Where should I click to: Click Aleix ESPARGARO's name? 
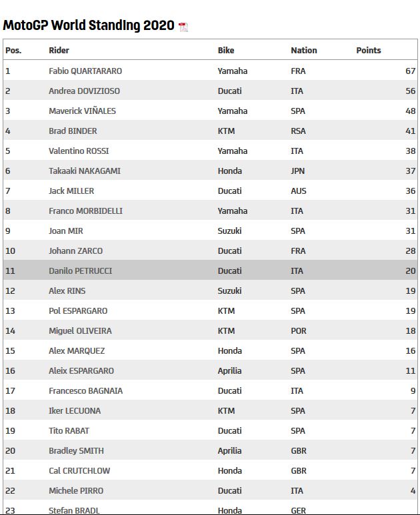pos(81,370)
